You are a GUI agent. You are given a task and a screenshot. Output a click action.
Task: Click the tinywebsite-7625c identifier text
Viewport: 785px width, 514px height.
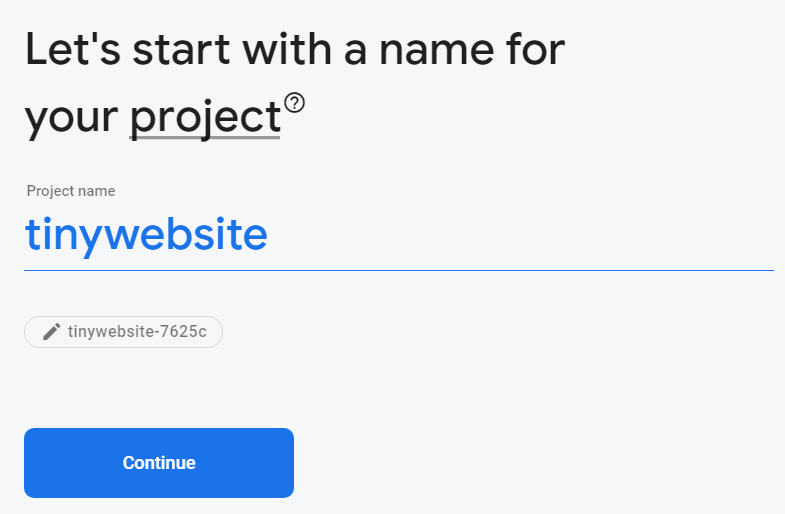pyautogui.click(x=137, y=331)
